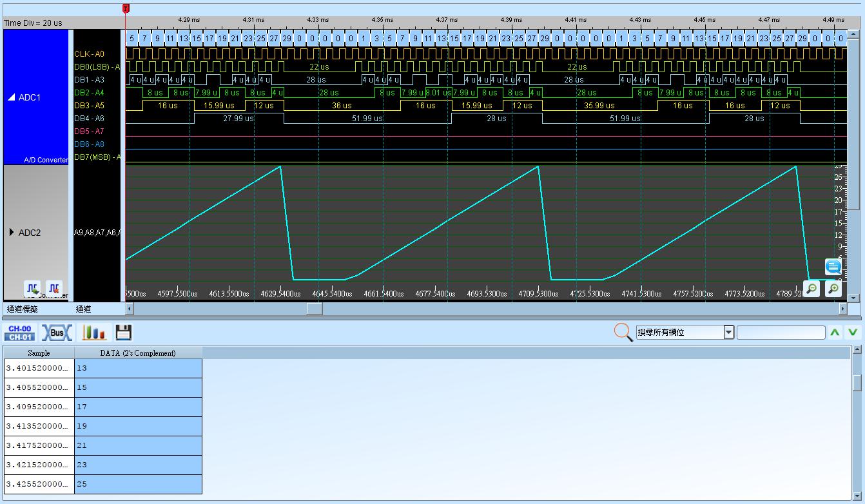Viewport: 865px width, 504px height.
Task: Select sample row 3.401520000
Action: (x=39, y=368)
